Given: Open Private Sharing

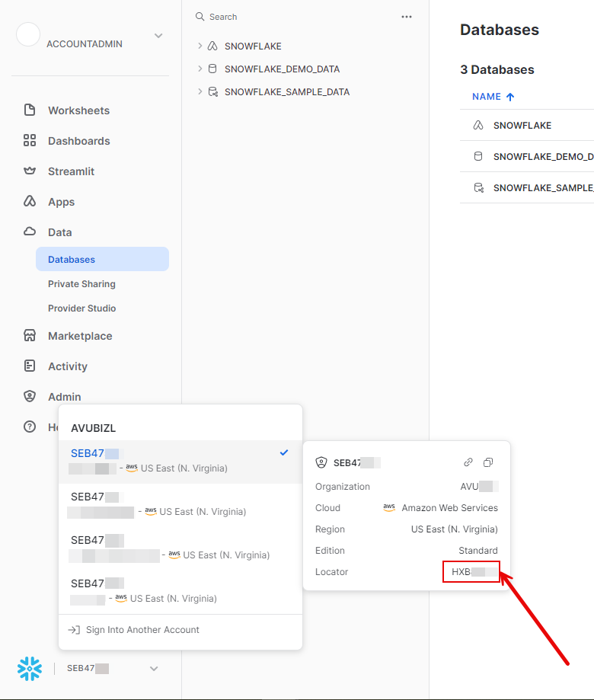Looking at the screenshot, I should click(x=81, y=283).
